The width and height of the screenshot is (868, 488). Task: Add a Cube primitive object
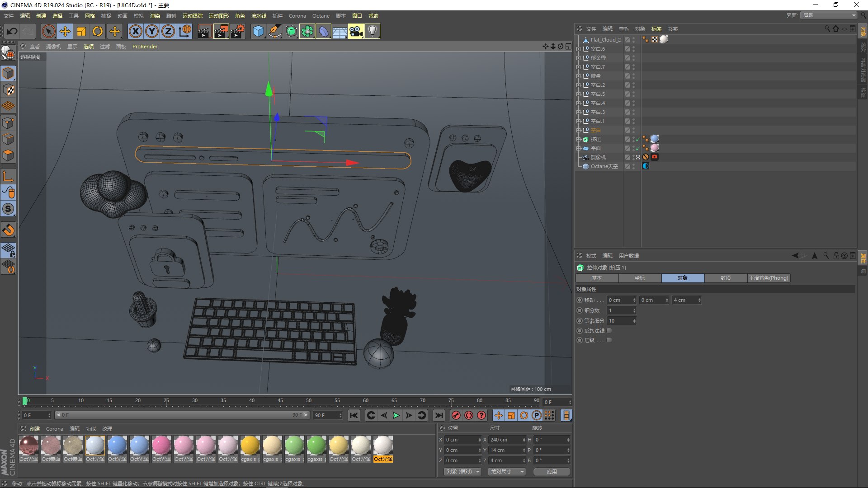[x=258, y=31]
